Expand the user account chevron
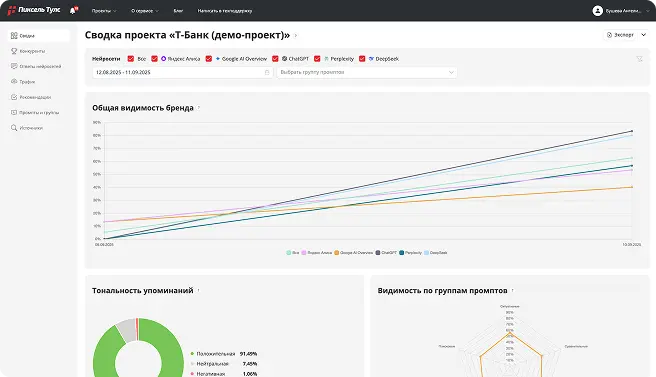This screenshot has width=656, height=377. coord(648,11)
